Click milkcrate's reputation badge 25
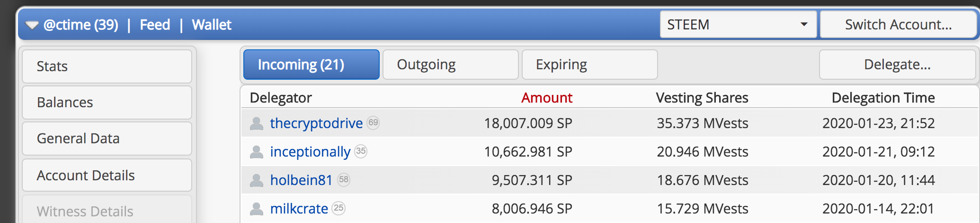 click(x=339, y=208)
